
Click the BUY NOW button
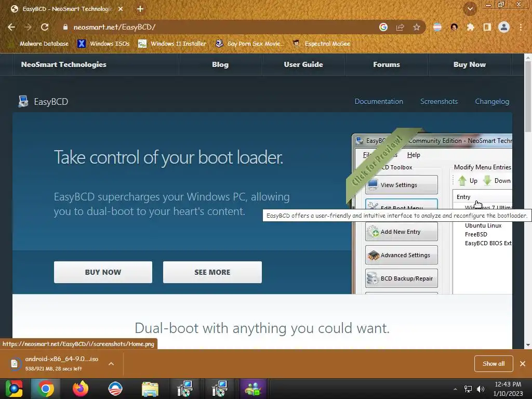(x=103, y=272)
